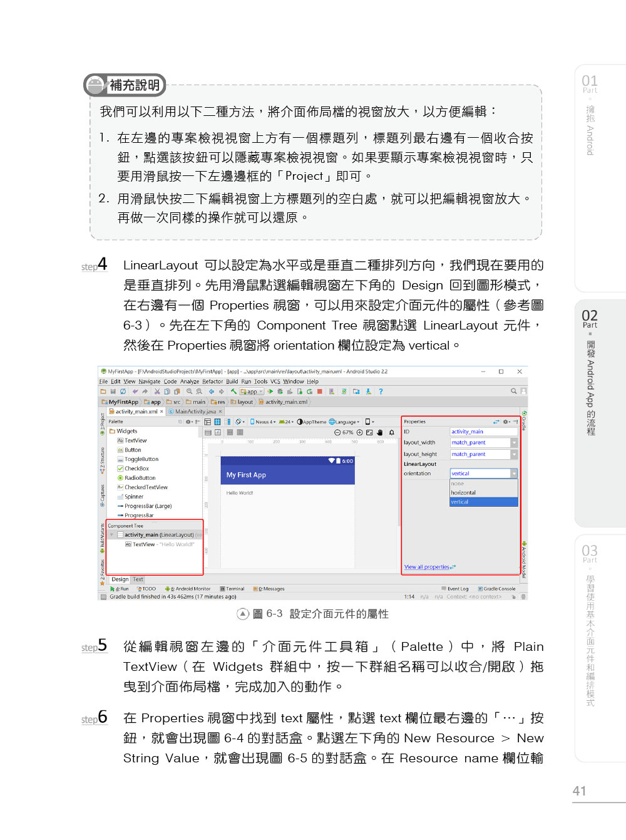Click the Find magnifier toolbar icon
The image size is (626, 840).
pyautogui.click(x=190, y=391)
